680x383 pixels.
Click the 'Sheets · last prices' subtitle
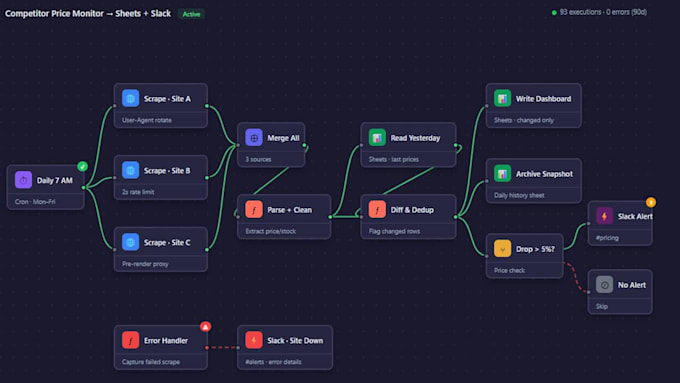394,159
